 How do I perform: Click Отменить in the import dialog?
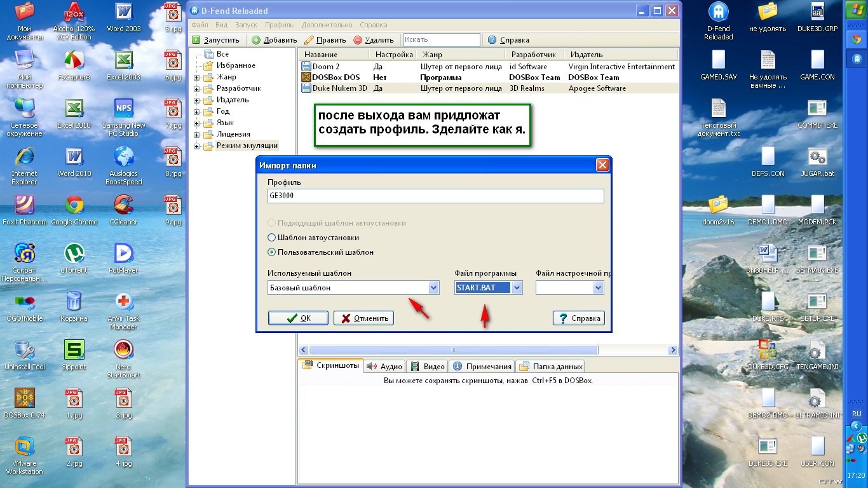click(x=363, y=318)
